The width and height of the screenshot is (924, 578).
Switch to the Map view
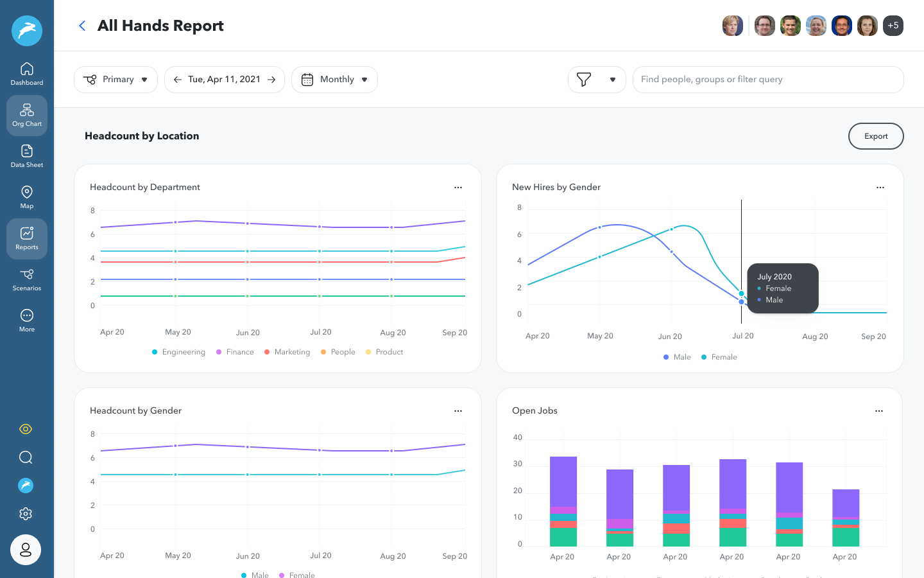(26, 197)
